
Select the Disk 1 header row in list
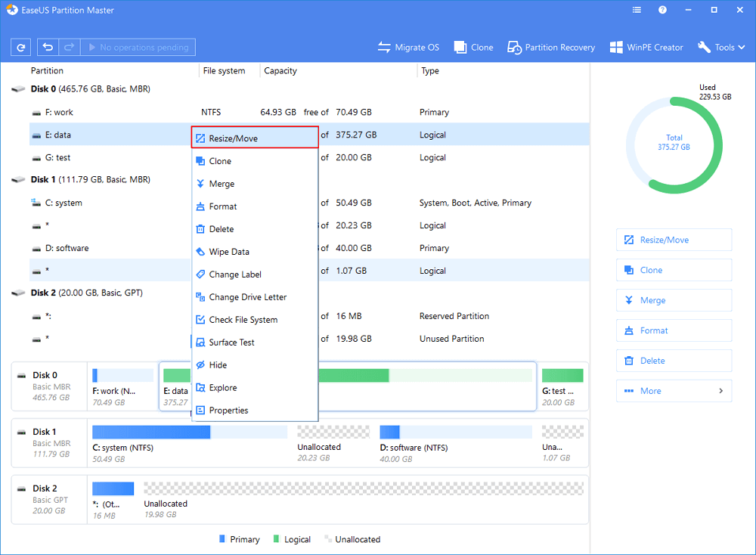click(300, 180)
